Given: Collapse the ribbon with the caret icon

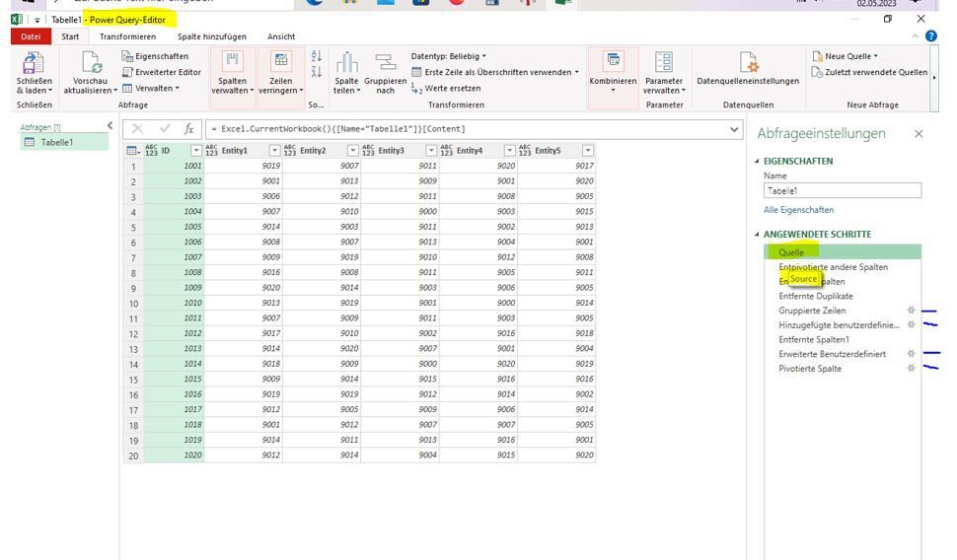Looking at the screenshot, I should click(915, 36).
